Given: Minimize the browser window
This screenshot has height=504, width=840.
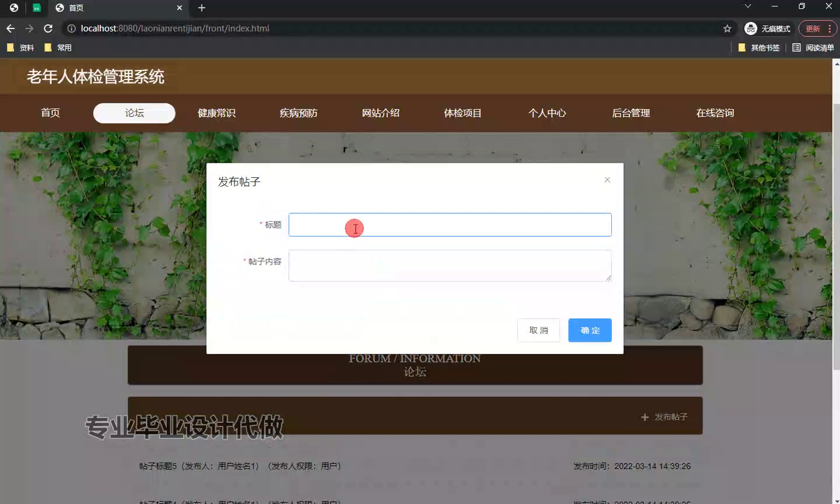Looking at the screenshot, I should point(775,6).
